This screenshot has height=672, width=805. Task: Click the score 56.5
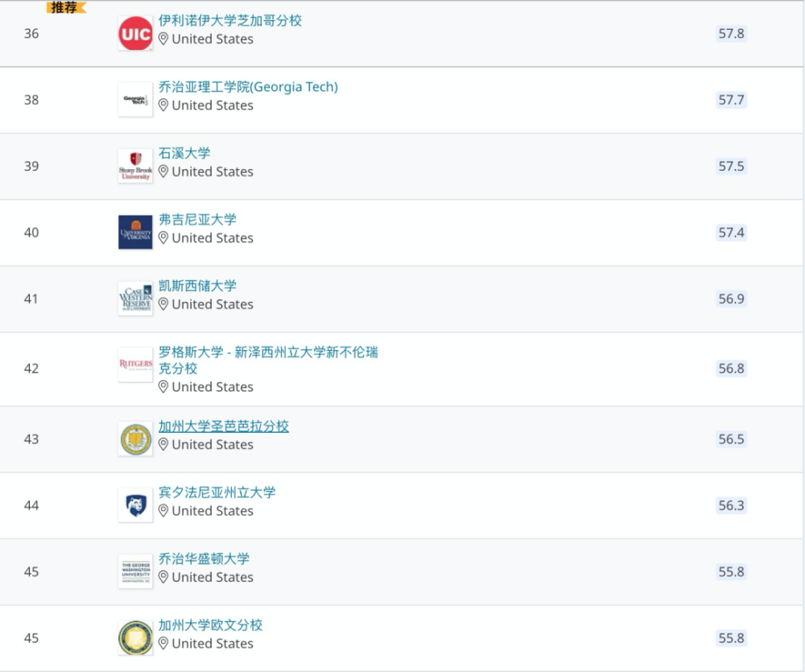pos(731,439)
